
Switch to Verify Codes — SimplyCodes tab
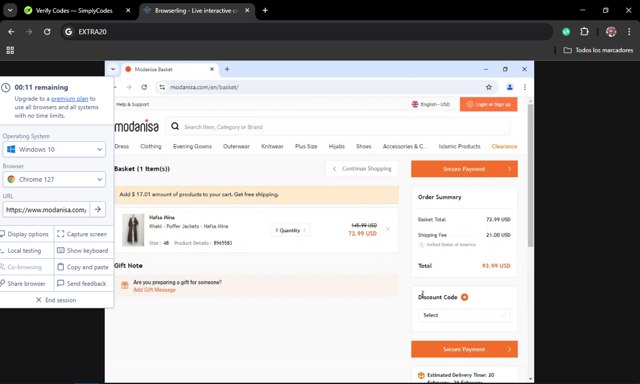click(x=73, y=11)
